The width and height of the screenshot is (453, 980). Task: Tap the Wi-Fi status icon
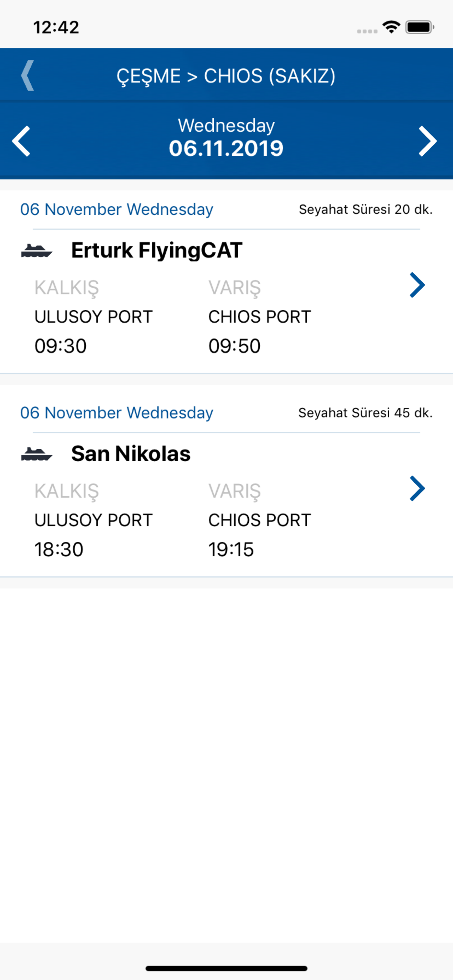point(391,27)
